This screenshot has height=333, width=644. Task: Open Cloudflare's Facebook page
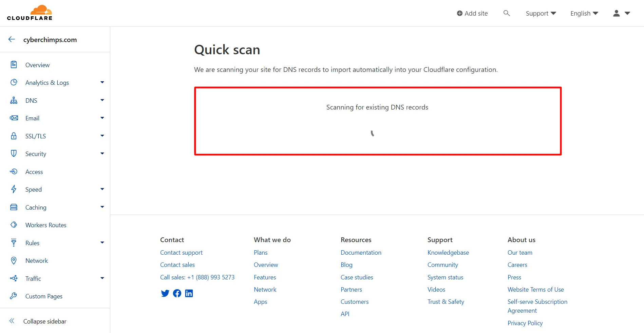point(177,293)
